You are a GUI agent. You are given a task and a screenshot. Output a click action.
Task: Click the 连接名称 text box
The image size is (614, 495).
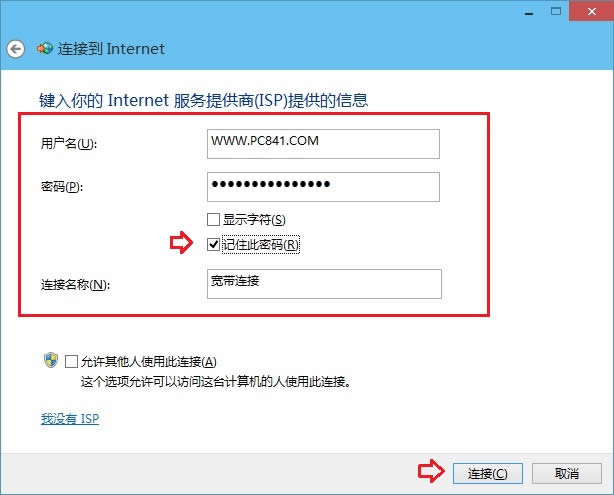(x=323, y=284)
